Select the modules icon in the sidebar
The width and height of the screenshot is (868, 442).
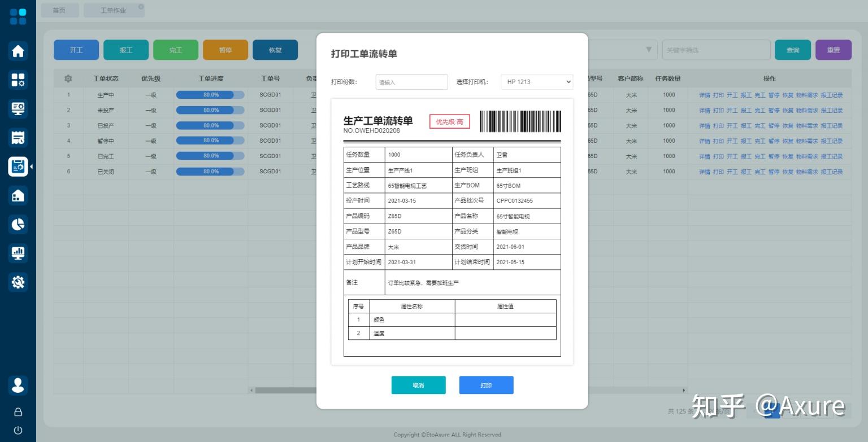[x=18, y=80]
